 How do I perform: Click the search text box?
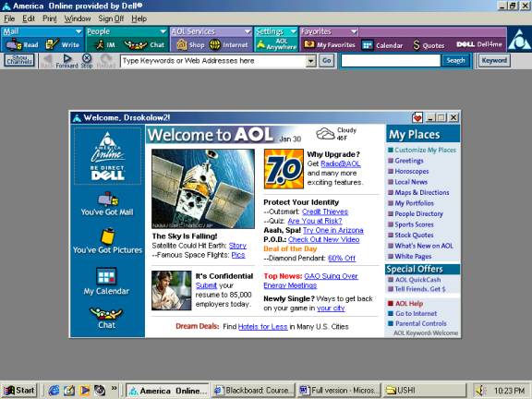(391, 61)
